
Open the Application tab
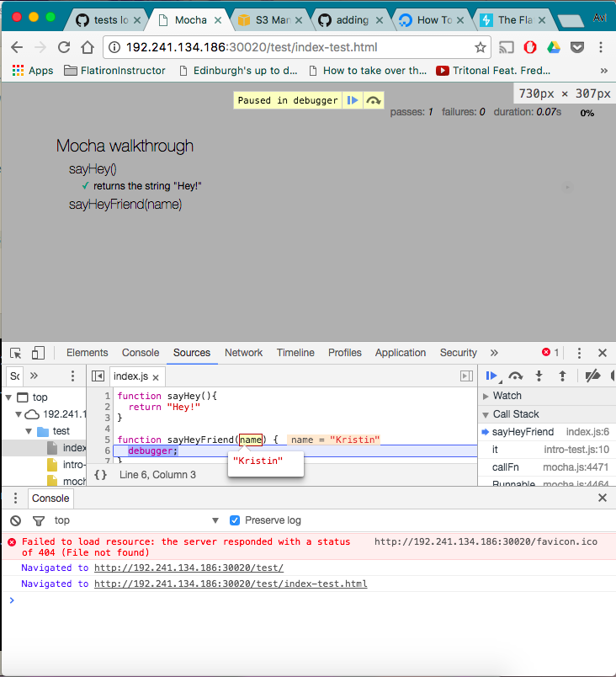point(401,353)
